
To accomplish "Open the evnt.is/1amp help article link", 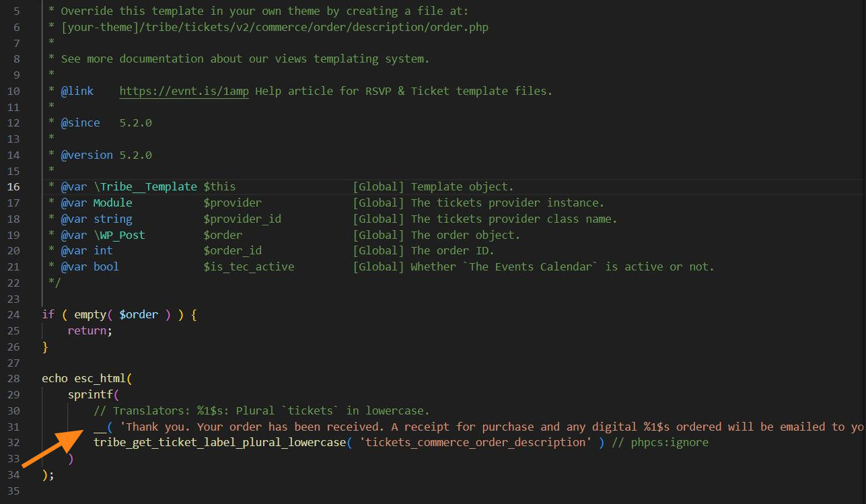I will click(184, 91).
